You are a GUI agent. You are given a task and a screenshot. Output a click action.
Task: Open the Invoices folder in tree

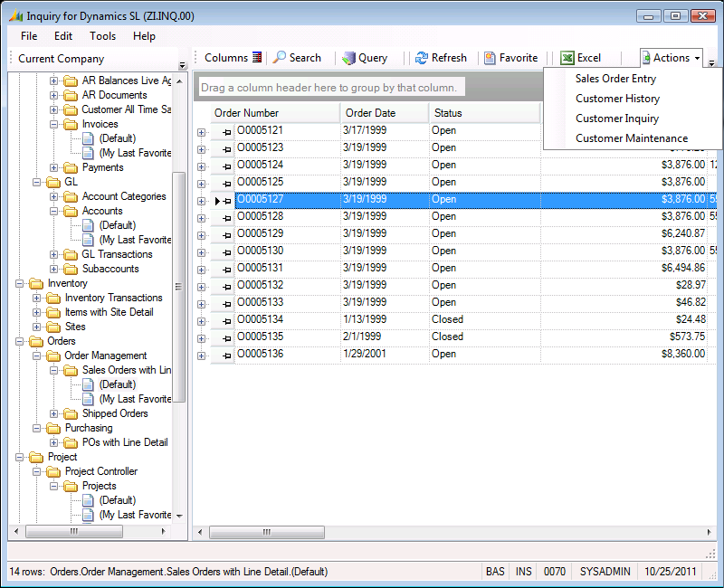[x=100, y=124]
